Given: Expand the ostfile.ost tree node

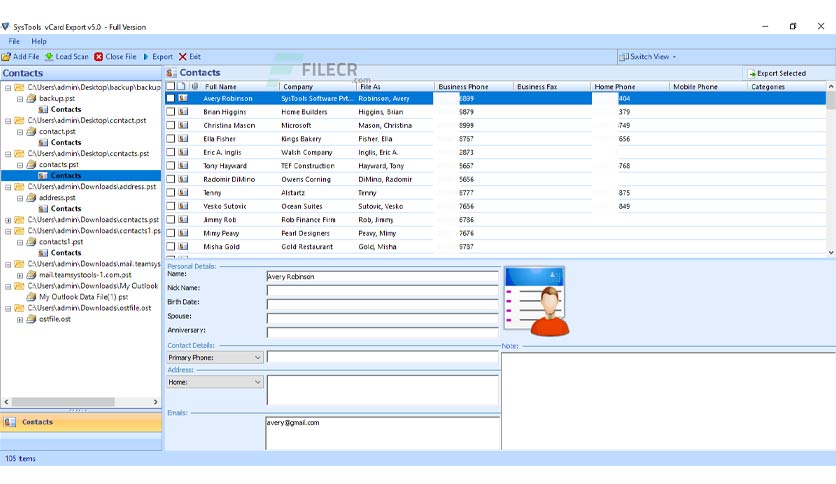Looking at the screenshot, I should 20,319.
